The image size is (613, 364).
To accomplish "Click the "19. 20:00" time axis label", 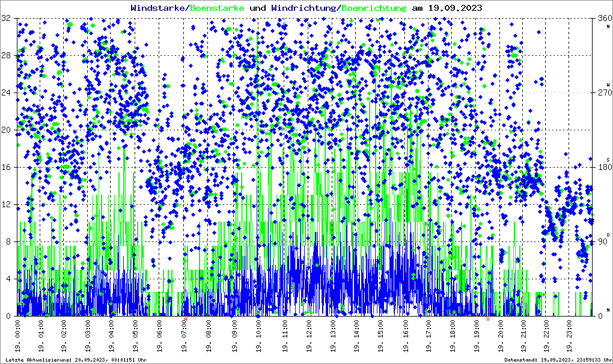I will pyautogui.click(x=501, y=336).
